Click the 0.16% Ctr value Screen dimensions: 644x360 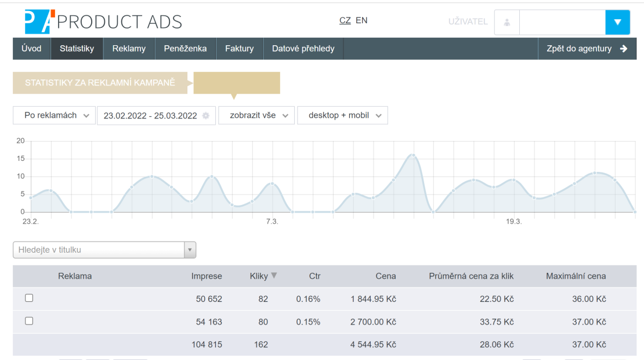click(x=308, y=299)
